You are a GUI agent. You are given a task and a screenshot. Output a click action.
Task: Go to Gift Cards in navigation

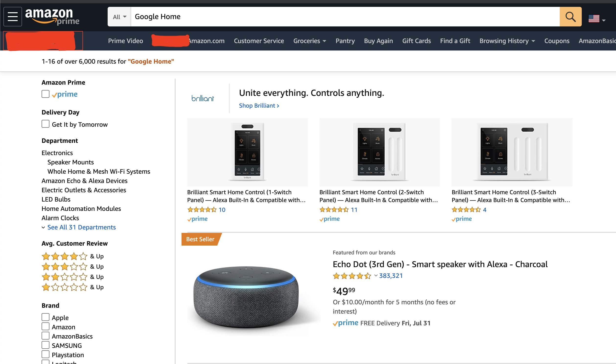pyautogui.click(x=416, y=41)
